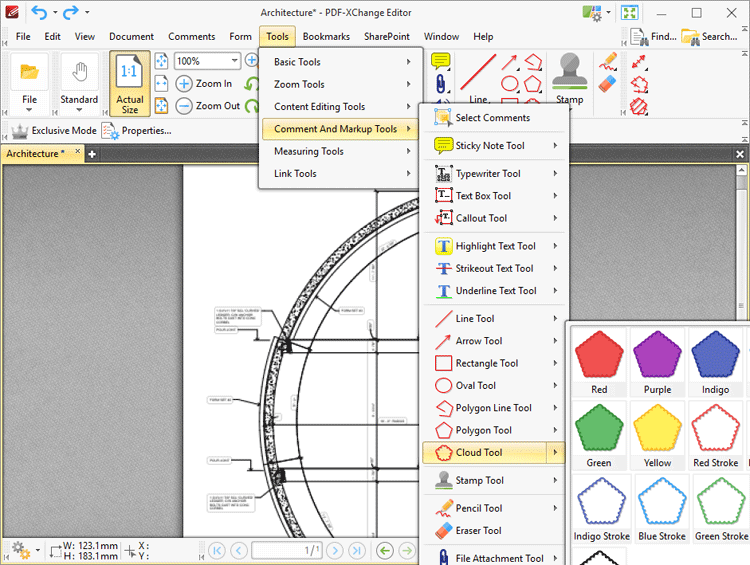Choose Pencil Tool menu entry
Viewport: 750px width, 565px height.
(494, 508)
